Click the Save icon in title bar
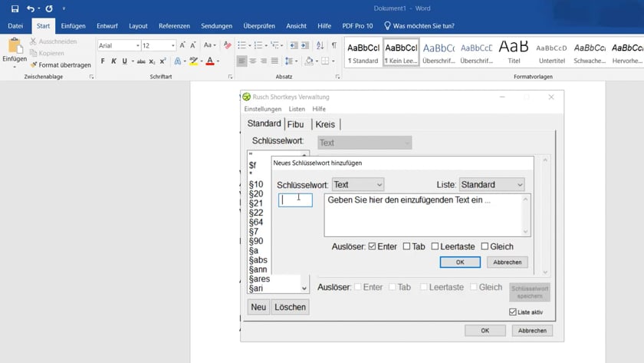Viewport: 644px width, 363px height. tap(15, 8)
